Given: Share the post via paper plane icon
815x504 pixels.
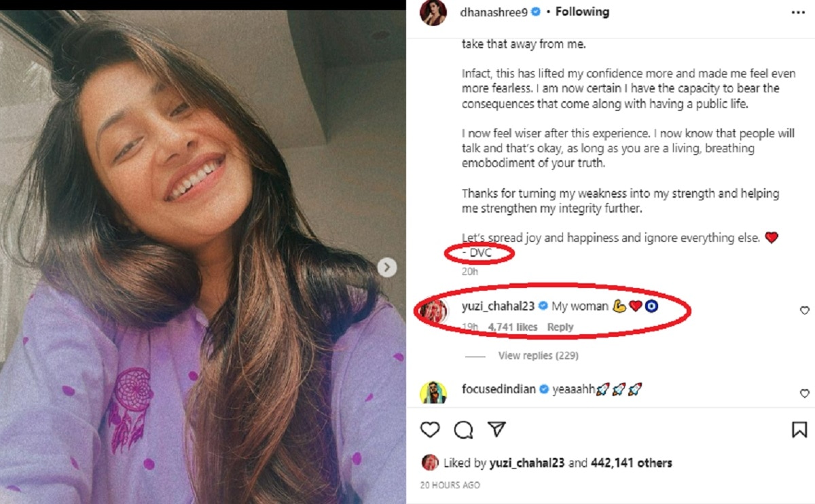Looking at the screenshot, I should pos(497,429).
